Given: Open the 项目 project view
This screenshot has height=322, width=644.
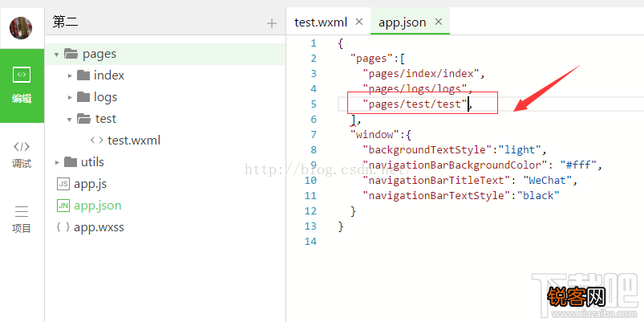Looking at the screenshot, I should pos(22,219).
